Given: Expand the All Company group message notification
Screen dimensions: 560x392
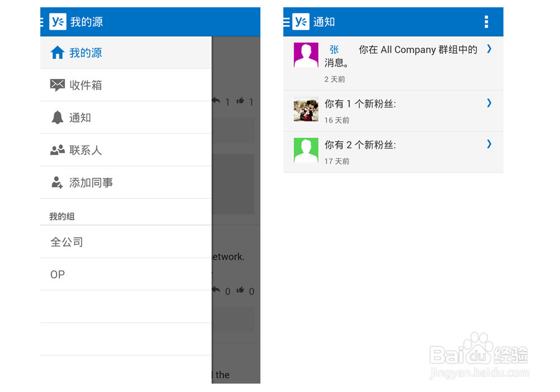Looking at the screenshot, I should [x=488, y=49].
